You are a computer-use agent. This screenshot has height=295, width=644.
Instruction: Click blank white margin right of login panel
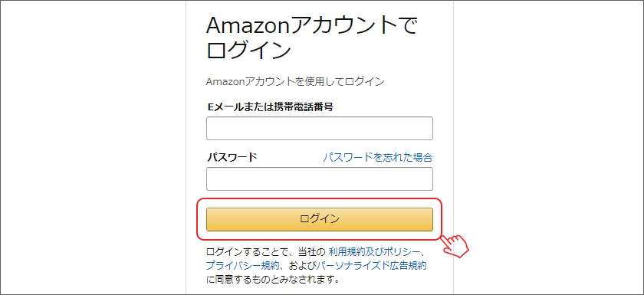tap(548, 148)
